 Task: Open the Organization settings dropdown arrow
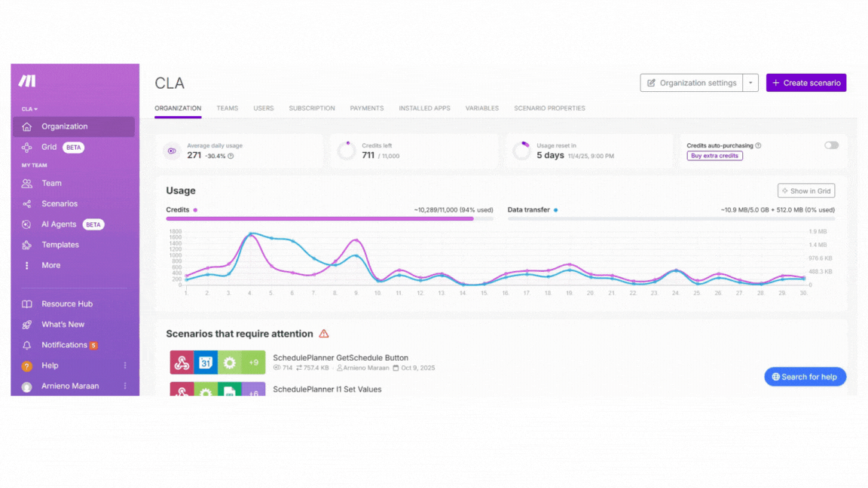point(750,83)
